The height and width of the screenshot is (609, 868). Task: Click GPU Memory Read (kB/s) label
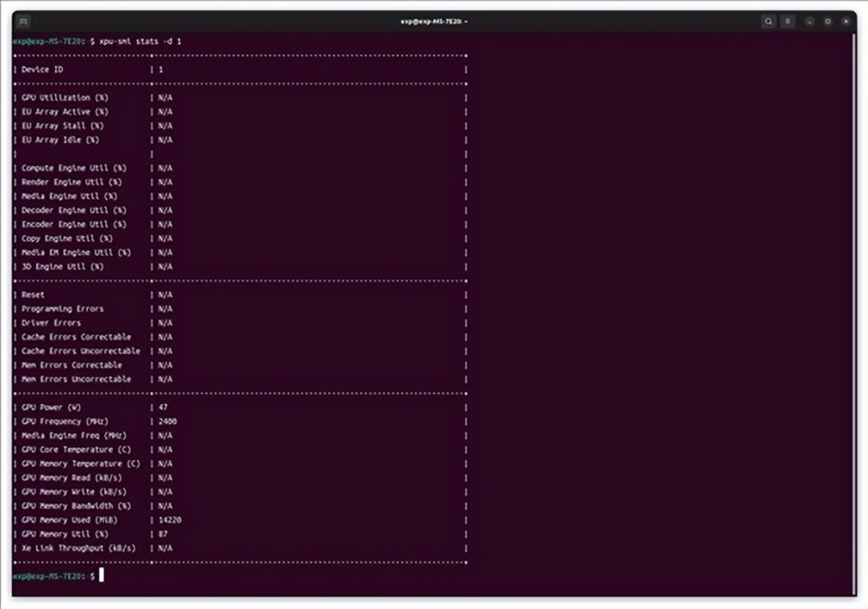[71, 478]
